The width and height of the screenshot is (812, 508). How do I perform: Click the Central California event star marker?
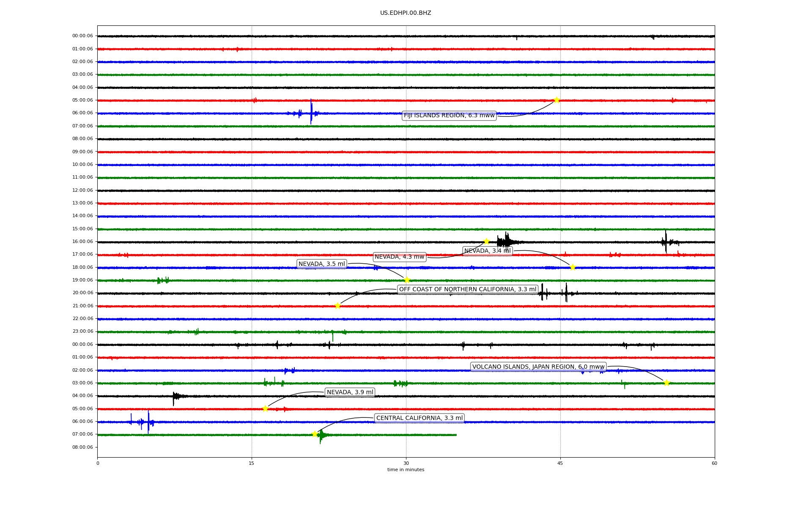[x=315, y=434]
